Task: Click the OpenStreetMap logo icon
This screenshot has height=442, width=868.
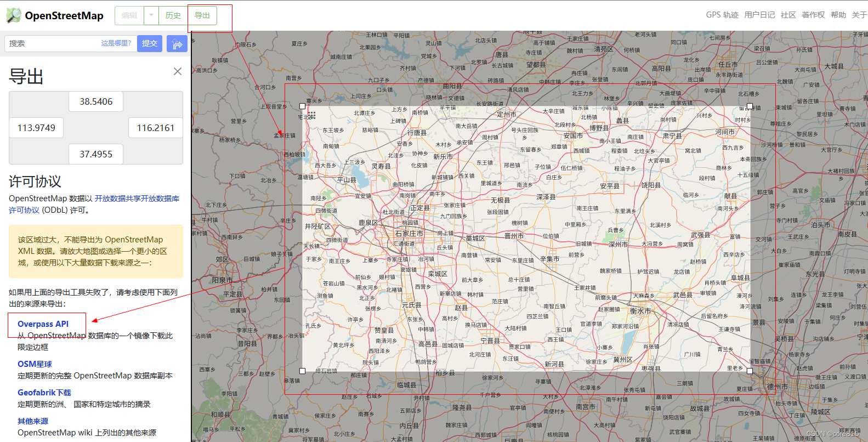Action: pyautogui.click(x=14, y=15)
